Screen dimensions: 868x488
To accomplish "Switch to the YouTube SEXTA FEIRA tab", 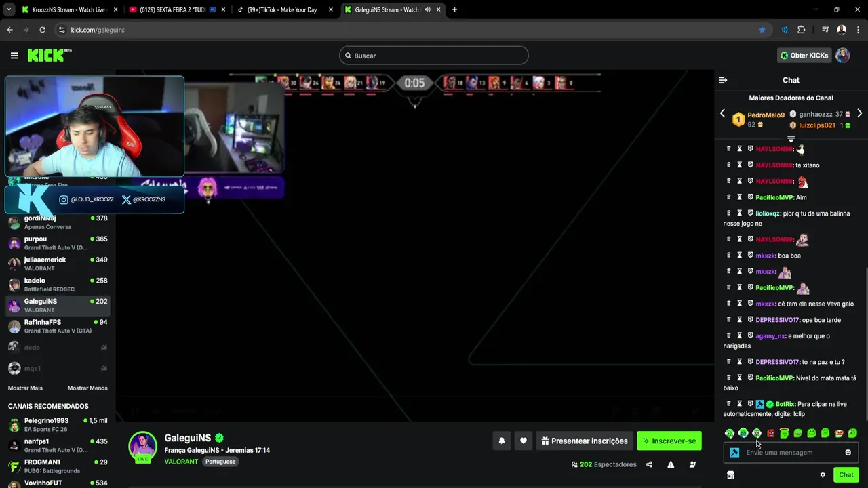I will [176, 9].
